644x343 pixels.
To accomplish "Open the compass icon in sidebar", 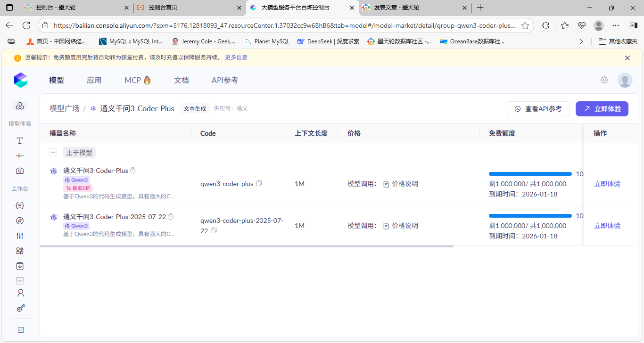I will click(20, 221).
